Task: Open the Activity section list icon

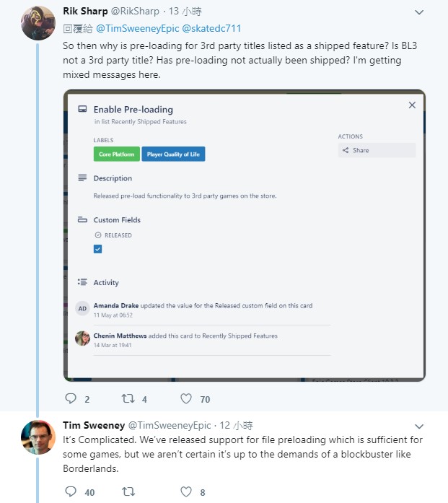Action: 82,282
